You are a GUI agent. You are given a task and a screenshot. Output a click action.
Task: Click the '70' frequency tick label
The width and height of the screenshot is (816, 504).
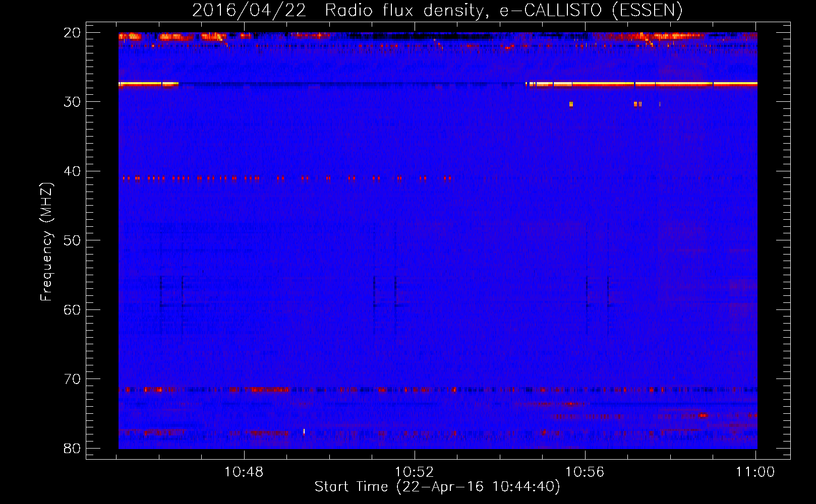(x=72, y=379)
